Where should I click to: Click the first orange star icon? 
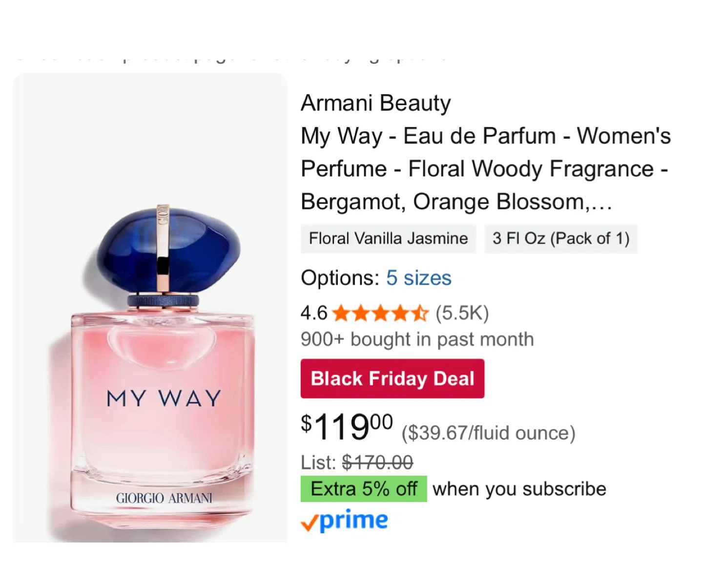click(x=341, y=313)
